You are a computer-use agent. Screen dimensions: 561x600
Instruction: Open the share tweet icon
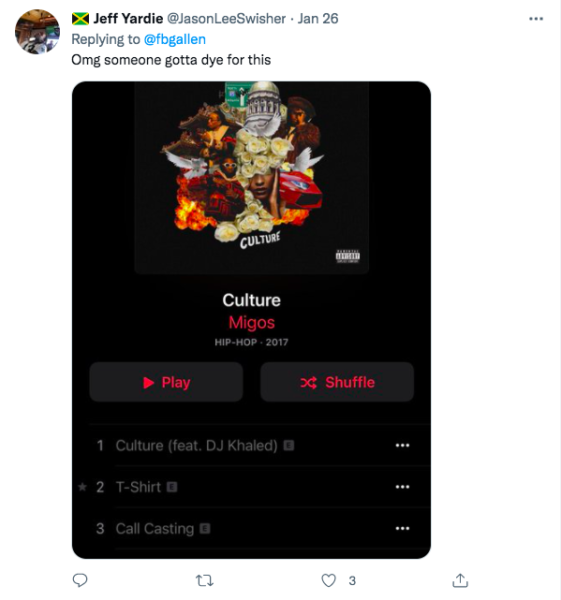coord(460,580)
